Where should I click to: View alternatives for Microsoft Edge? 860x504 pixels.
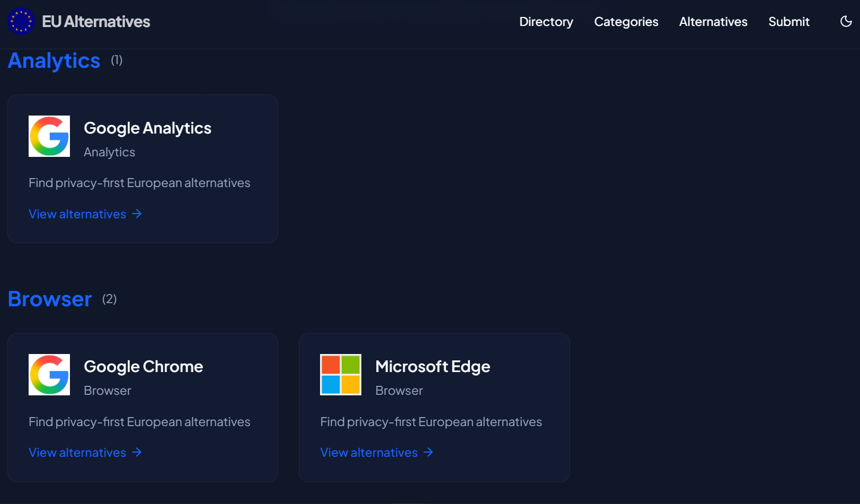point(369,453)
